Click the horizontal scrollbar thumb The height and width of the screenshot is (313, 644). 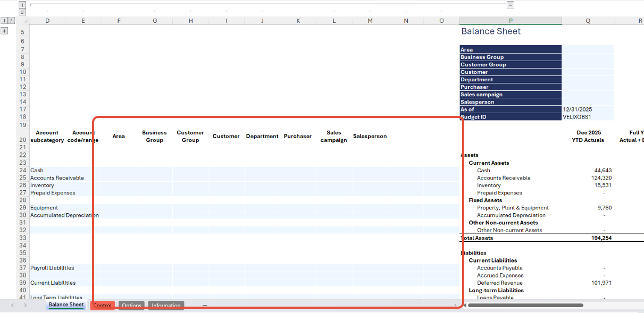click(525, 305)
